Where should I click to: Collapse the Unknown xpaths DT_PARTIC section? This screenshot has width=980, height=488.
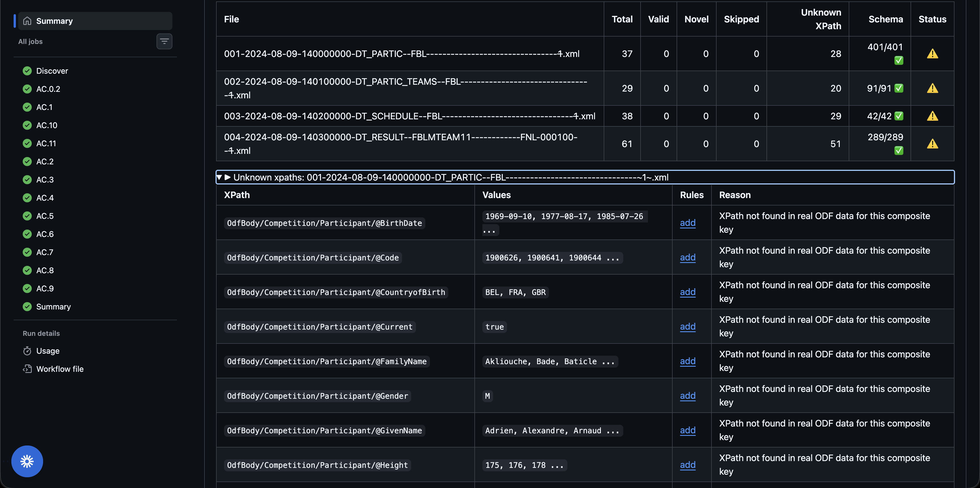click(585, 177)
